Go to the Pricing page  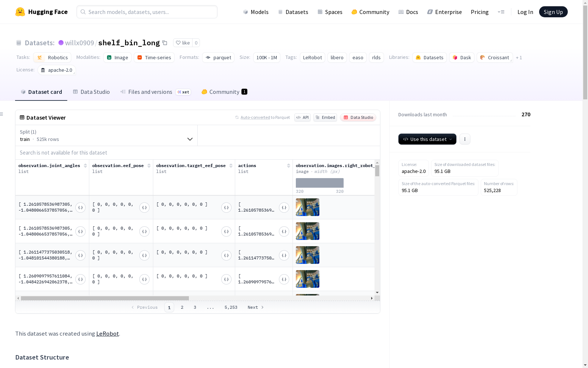[480, 12]
